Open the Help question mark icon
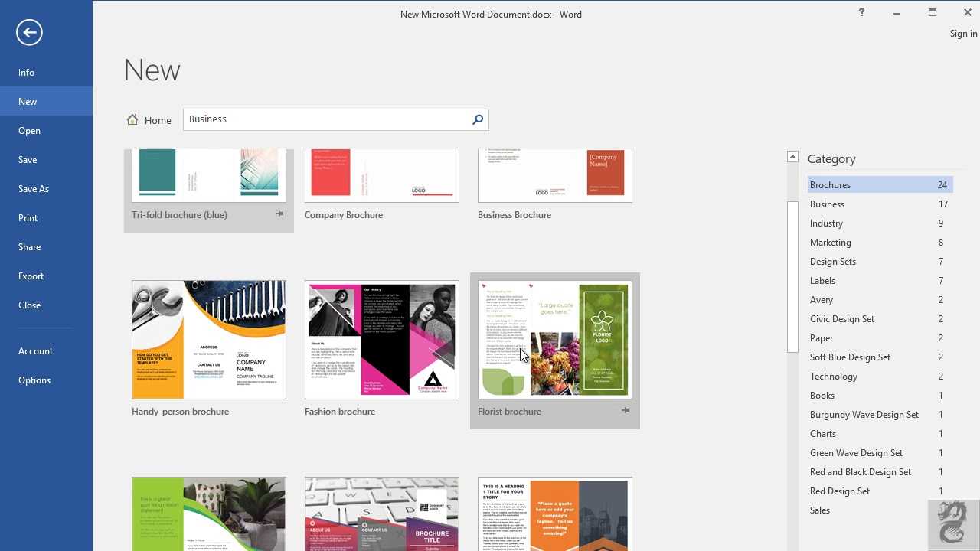The width and height of the screenshot is (980, 551). 861,13
